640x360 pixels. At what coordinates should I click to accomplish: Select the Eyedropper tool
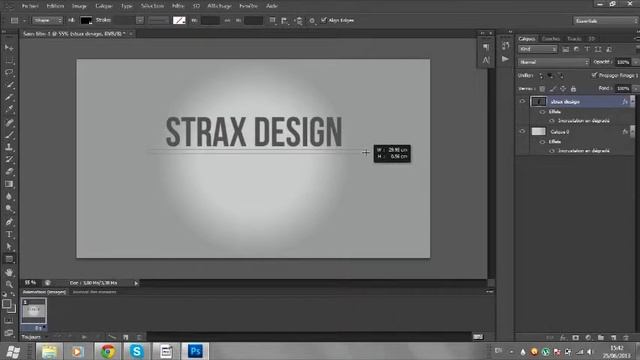[x=9, y=110]
